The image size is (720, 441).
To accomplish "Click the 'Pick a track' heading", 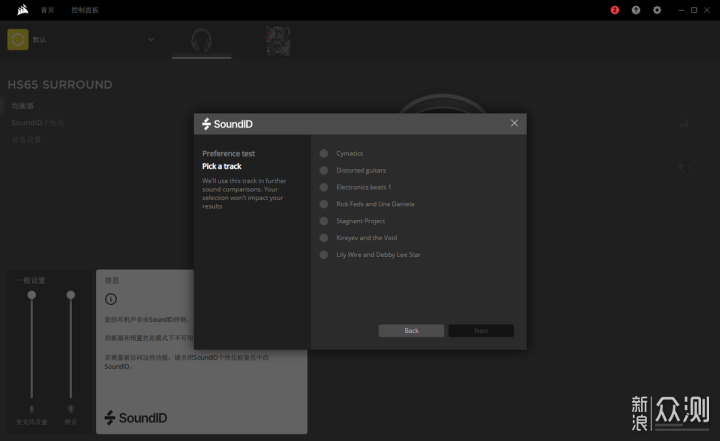I will [222, 166].
